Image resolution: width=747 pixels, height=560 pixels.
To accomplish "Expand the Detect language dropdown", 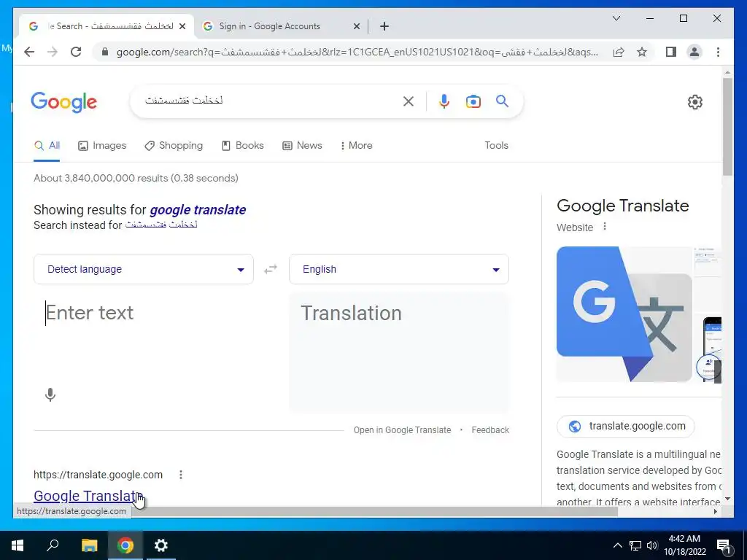I will point(144,269).
